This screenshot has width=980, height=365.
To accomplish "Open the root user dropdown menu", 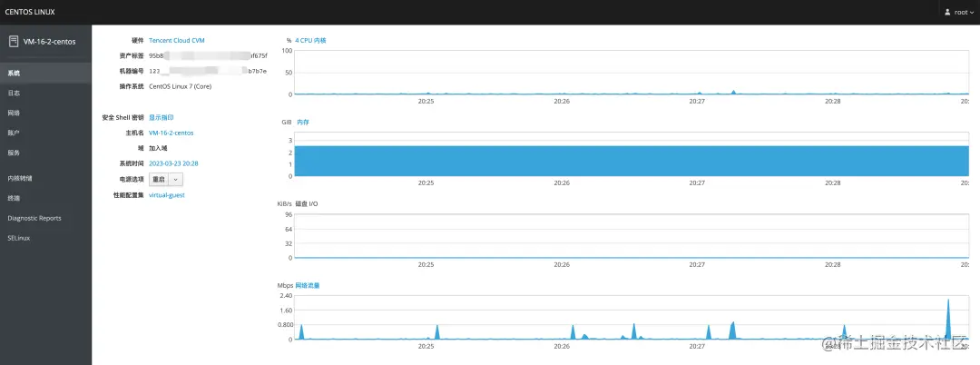I will click(959, 12).
